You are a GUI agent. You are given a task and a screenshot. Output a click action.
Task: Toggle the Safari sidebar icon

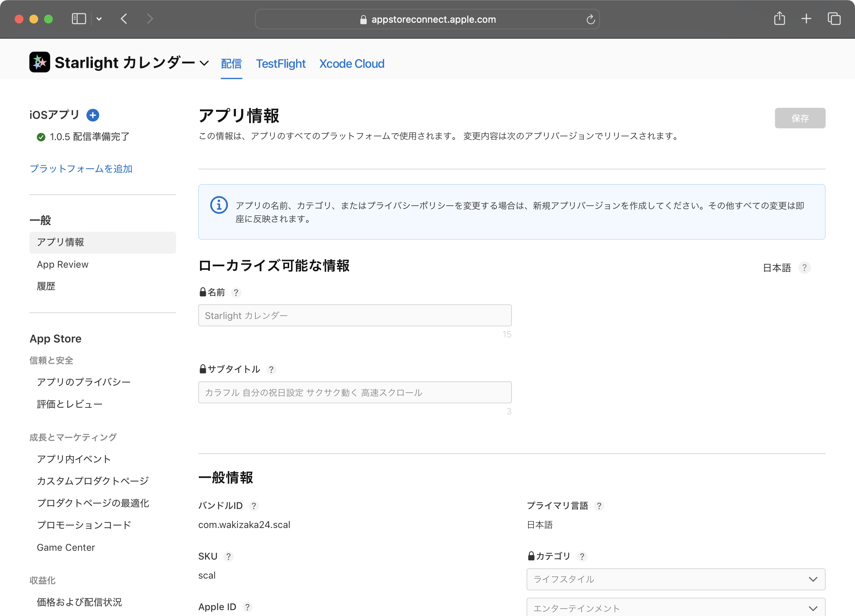tap(79, 19)
